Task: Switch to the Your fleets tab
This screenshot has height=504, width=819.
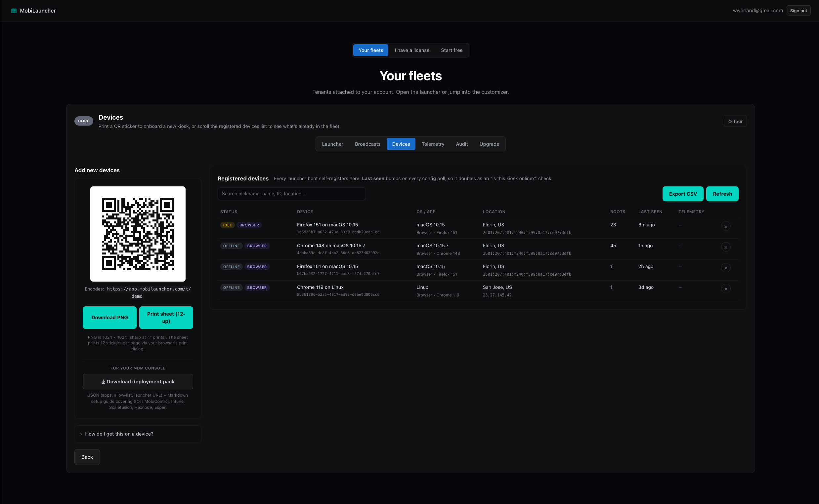Action: coord(371,50)
